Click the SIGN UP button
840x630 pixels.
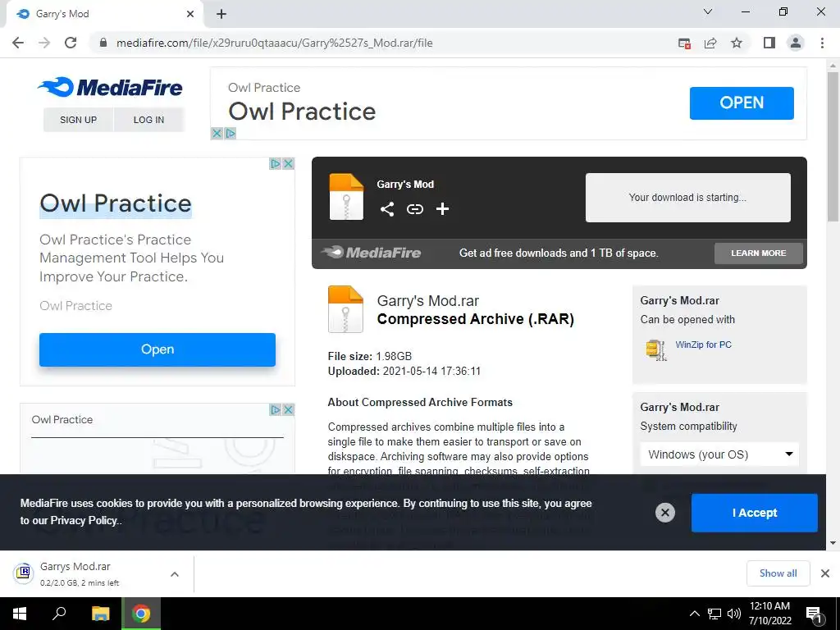(x=78, y=120)
